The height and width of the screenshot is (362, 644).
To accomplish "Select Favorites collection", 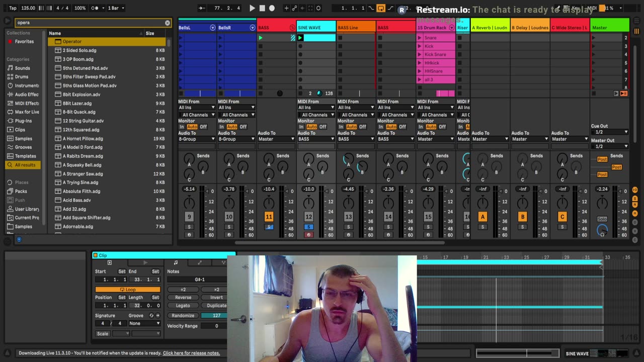I will (x=24, y=42).
